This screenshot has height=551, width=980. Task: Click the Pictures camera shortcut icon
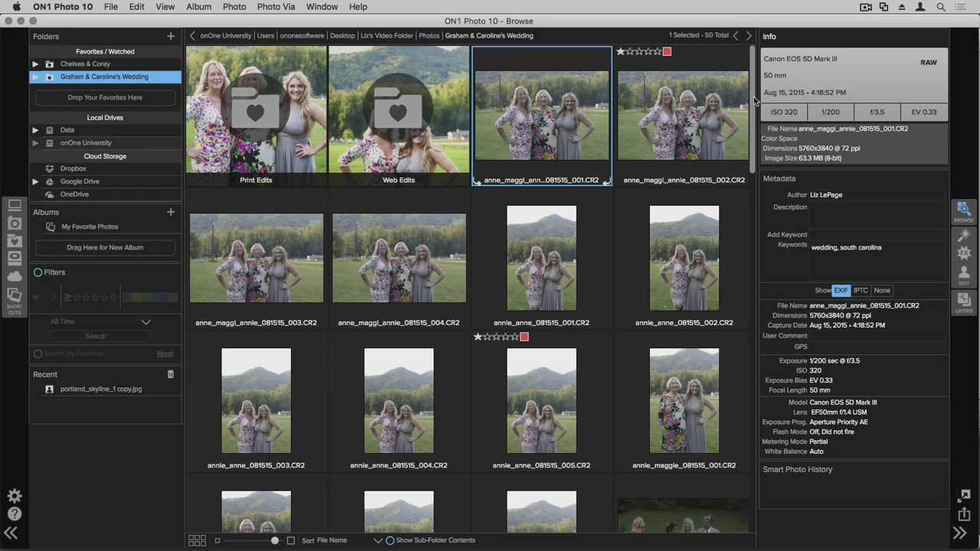coord(15,223)
